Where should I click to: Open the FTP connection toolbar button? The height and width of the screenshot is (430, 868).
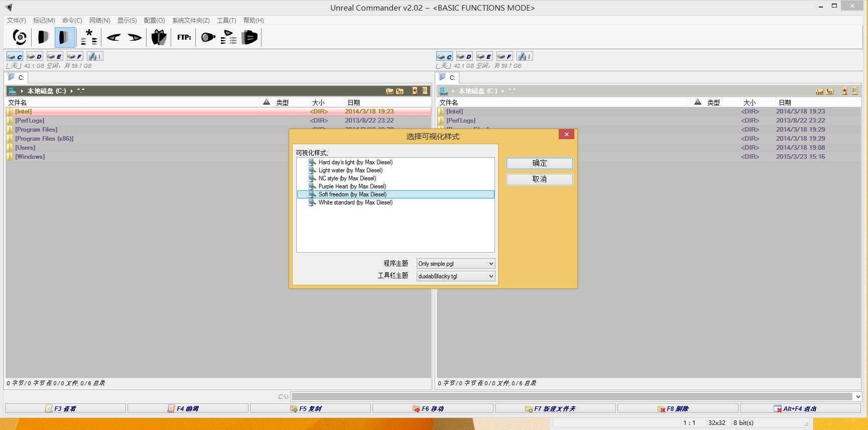(184, 37)
